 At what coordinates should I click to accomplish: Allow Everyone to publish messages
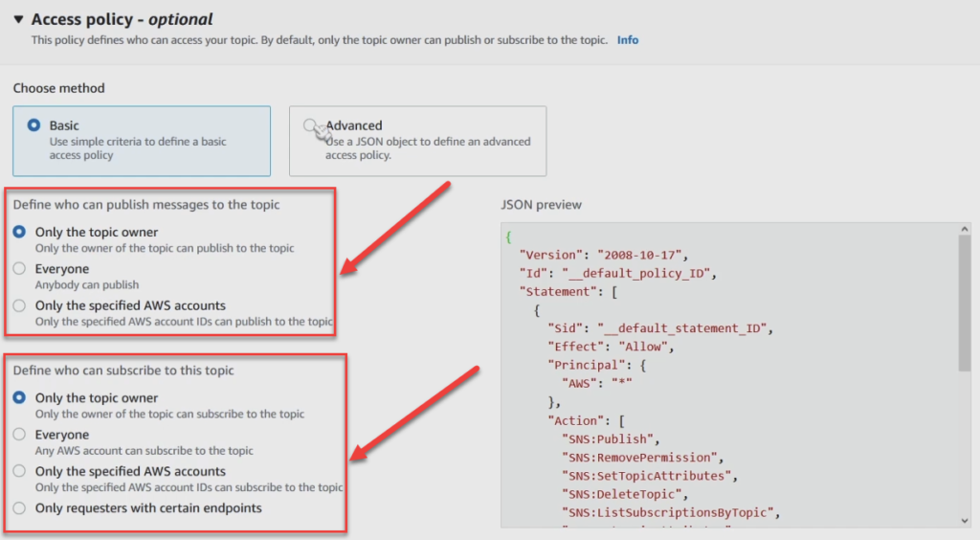pos(19,269)
